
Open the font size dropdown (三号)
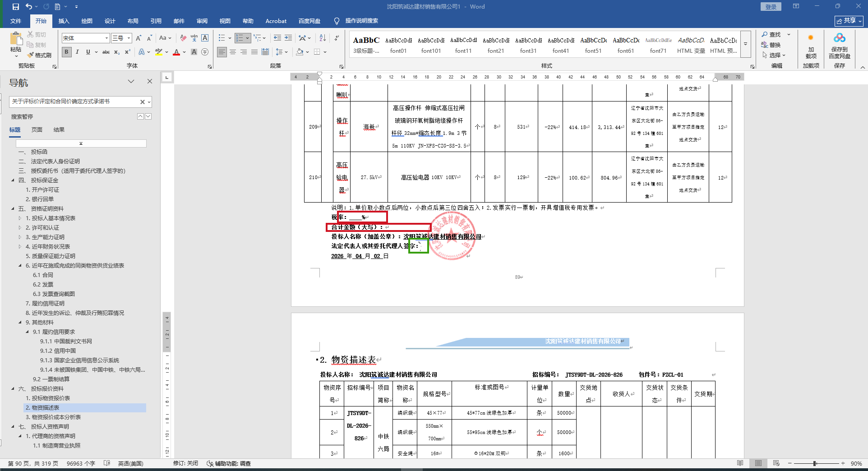coord(129,38)
